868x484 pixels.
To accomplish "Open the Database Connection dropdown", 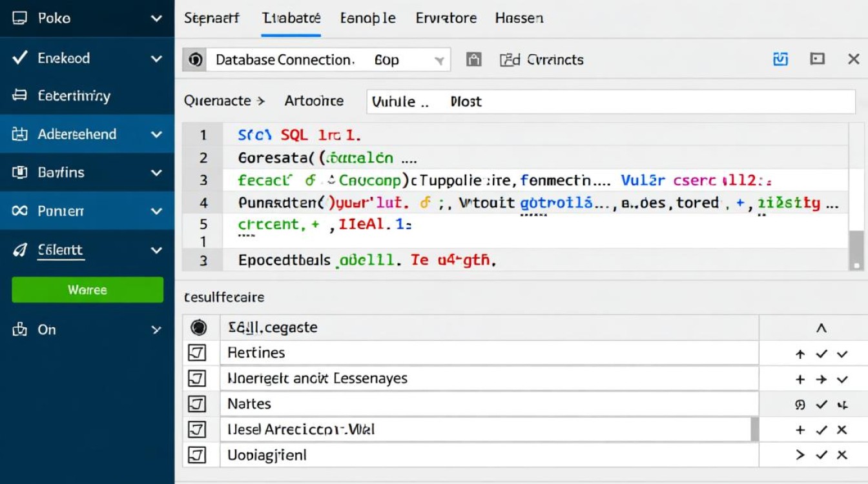I will pyautogui.click(x=439, y=61).
